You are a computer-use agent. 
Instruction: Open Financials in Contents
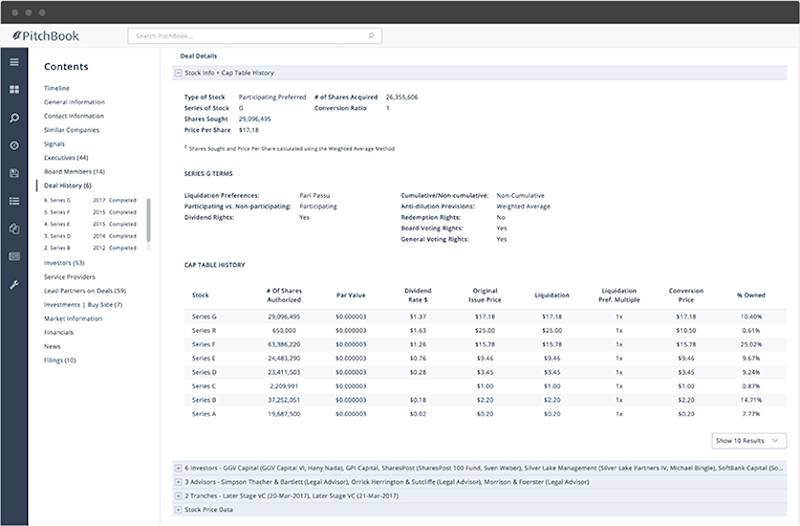[x=59, y=332]
